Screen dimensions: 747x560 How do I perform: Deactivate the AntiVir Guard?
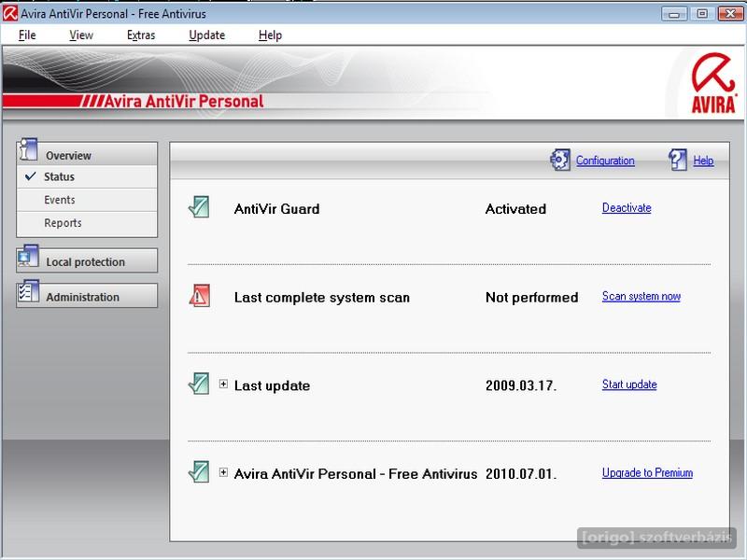(x=627, y=207)
